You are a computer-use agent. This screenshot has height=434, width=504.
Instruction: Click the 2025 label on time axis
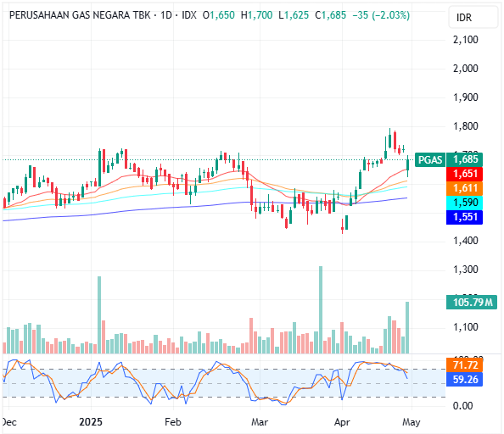91,422
